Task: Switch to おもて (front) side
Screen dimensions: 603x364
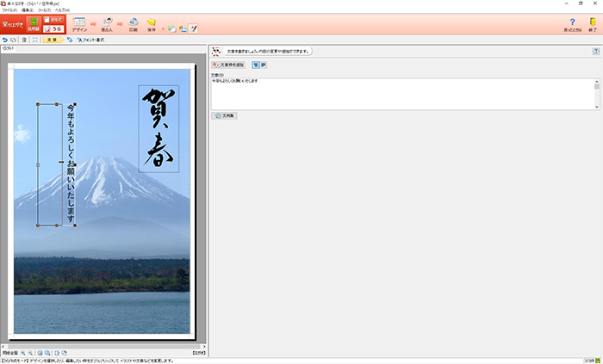Action: [x=53, y=18]
